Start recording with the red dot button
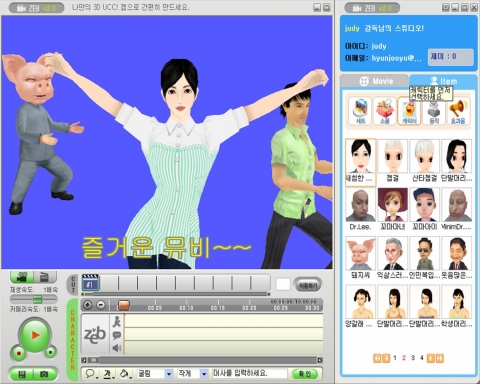 (19, 353)
